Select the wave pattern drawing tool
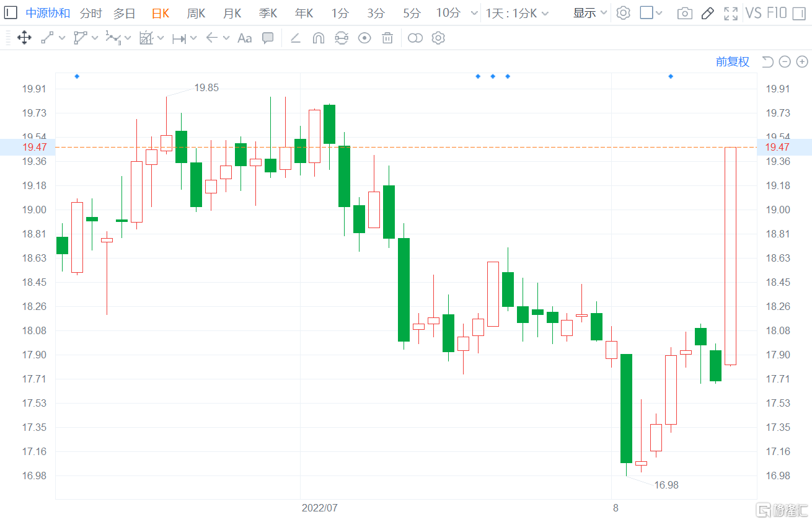The height and width of the screenshot is (522, 812). [x=113, y=38]
